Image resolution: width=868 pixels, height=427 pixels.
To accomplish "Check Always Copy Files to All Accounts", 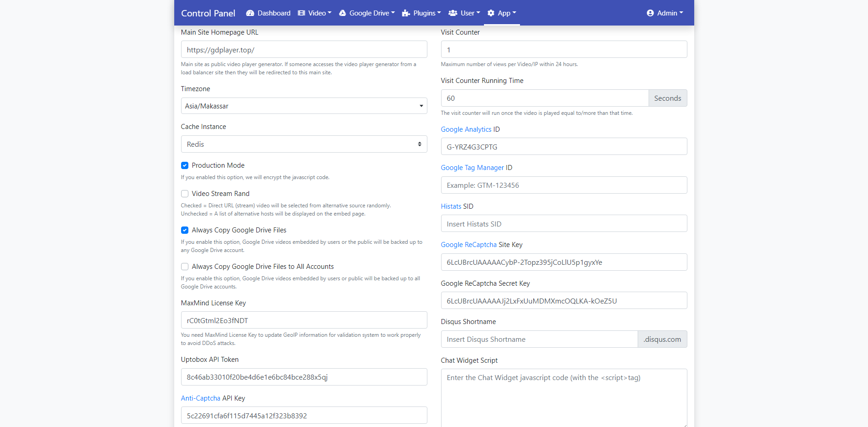I will pyautogui.click(x=185, y=267).
